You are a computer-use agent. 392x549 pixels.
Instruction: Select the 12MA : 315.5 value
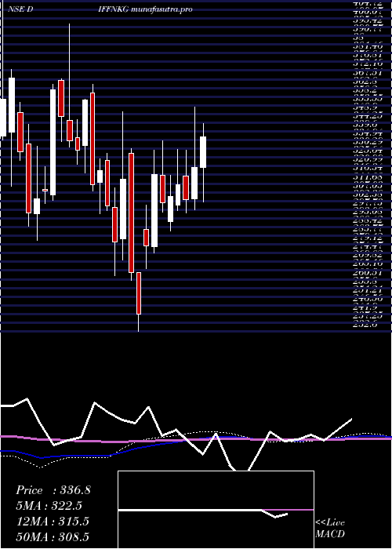tap(53, 522)
